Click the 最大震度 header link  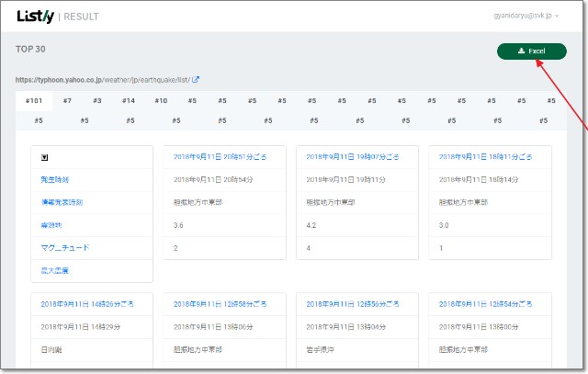point(54,270)
